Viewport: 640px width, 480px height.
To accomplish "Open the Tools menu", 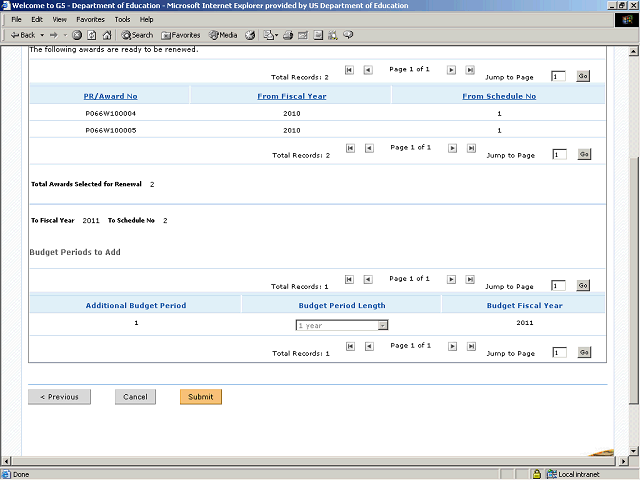I will coord(122,19).
